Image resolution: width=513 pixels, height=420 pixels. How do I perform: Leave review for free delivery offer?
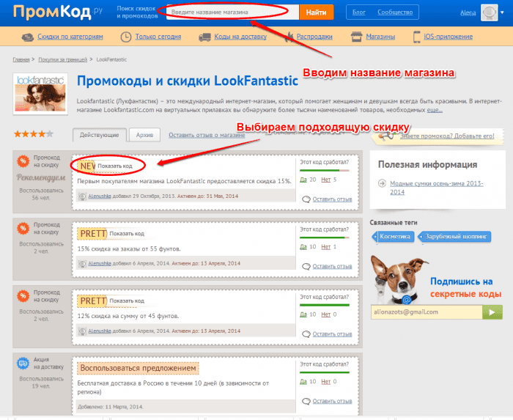(x=333, y=401)
